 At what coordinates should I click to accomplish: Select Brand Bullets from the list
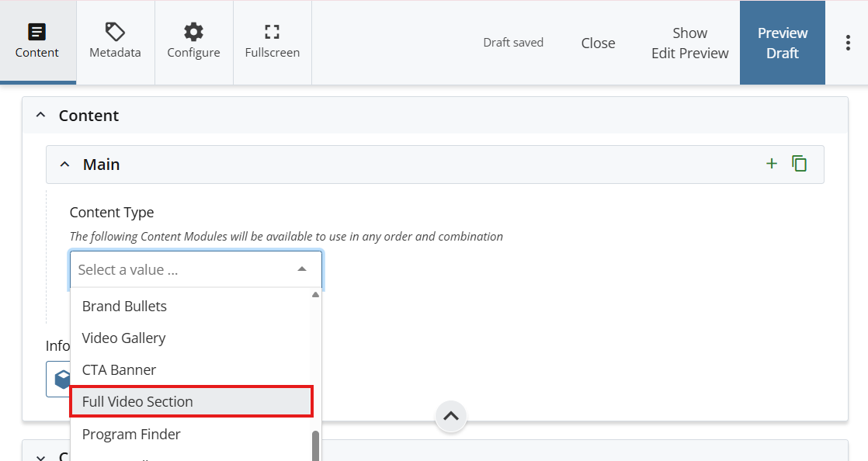tap(124, 306)
